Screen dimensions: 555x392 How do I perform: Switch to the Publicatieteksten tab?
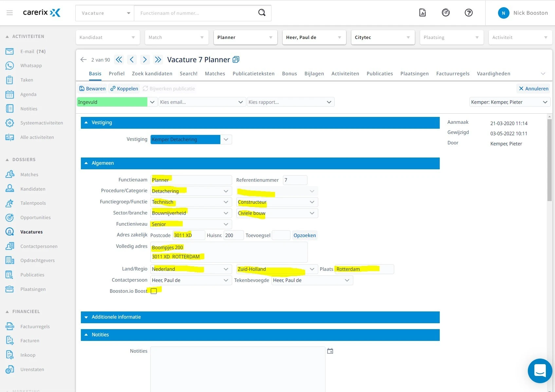click(x=253, y=74)
